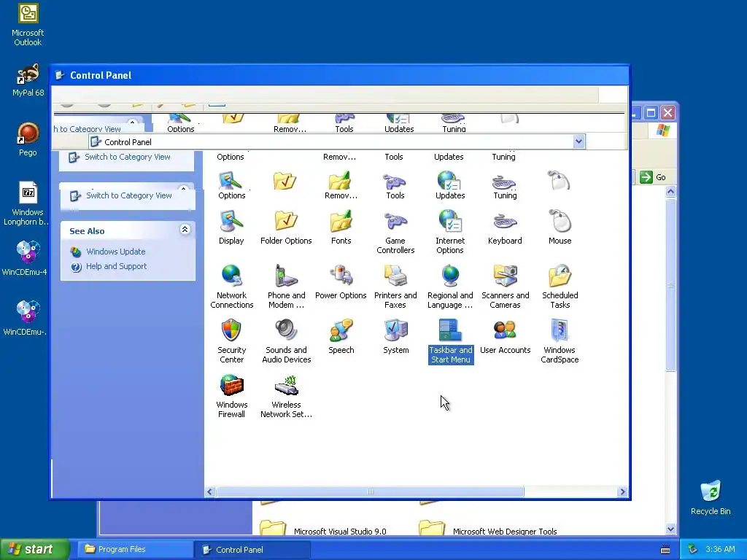Maximize the Program Files window
Image resolution: width=747 pixels, height=560 pixels.
point(651,113)
